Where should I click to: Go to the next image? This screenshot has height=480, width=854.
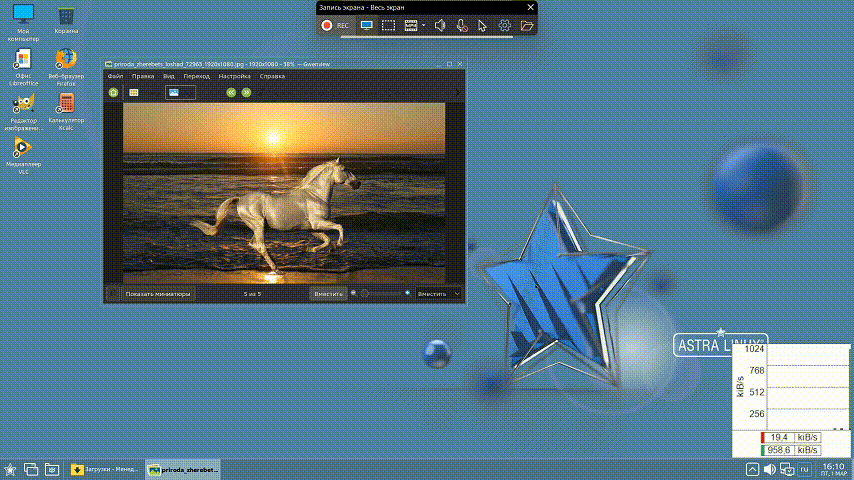[246, 92]
